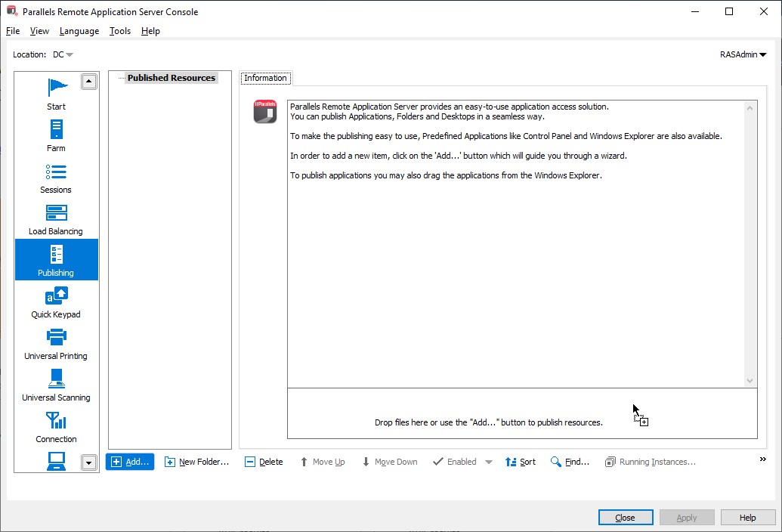782x532 pixels.
Task: Open the Enabled dropdown arrow
Action: pos(489,462)
